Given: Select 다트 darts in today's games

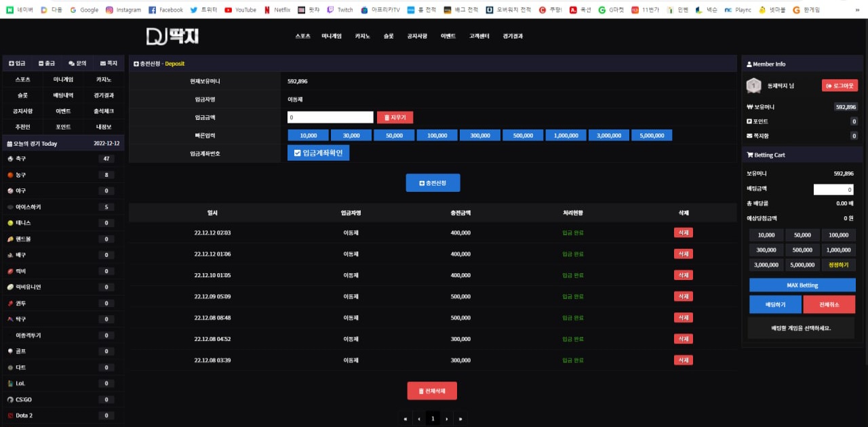Looking at the screenshot, I should point(63,367).
